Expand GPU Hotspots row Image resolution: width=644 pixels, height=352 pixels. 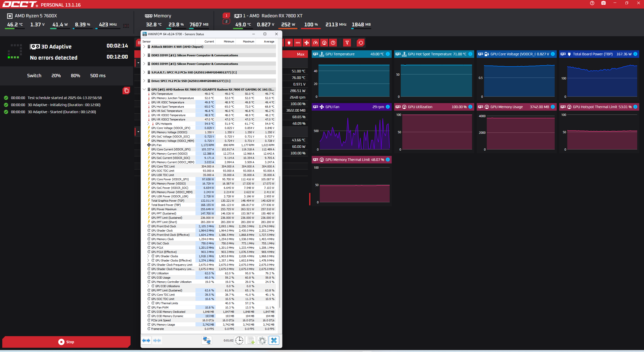click(148, 124)
